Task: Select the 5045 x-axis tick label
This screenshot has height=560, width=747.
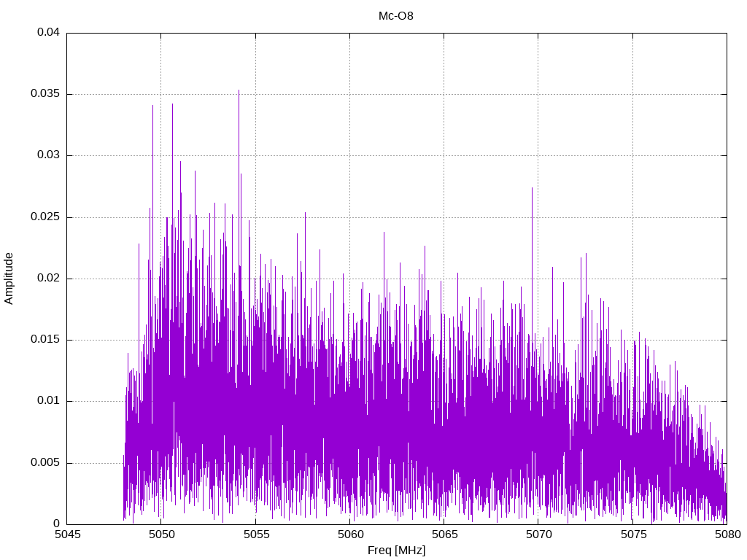Action: [x=67, y=535]
